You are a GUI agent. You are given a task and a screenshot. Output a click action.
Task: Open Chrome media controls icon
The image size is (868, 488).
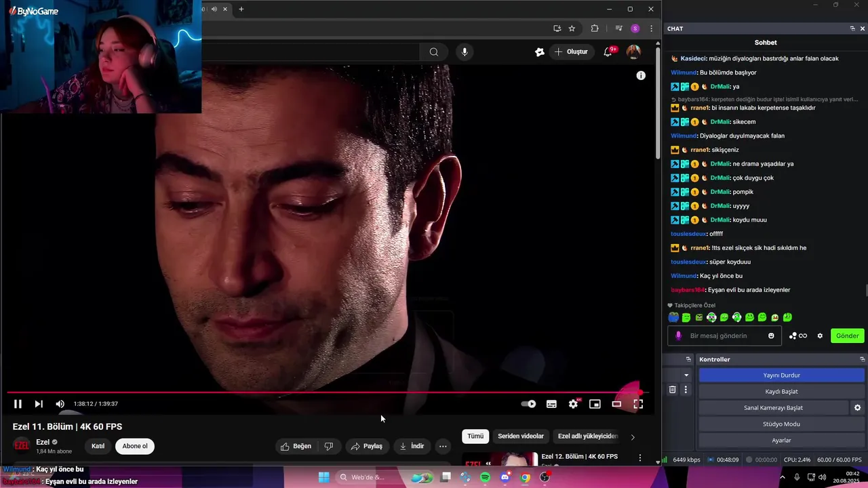[618, 28]
